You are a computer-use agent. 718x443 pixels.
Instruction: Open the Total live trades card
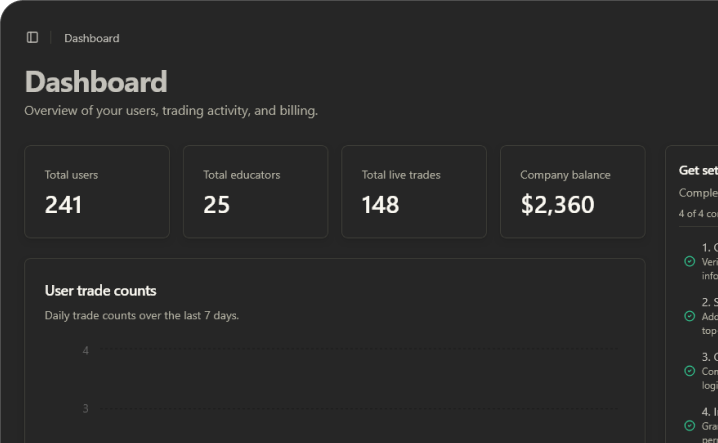click(x=414, y=191)
